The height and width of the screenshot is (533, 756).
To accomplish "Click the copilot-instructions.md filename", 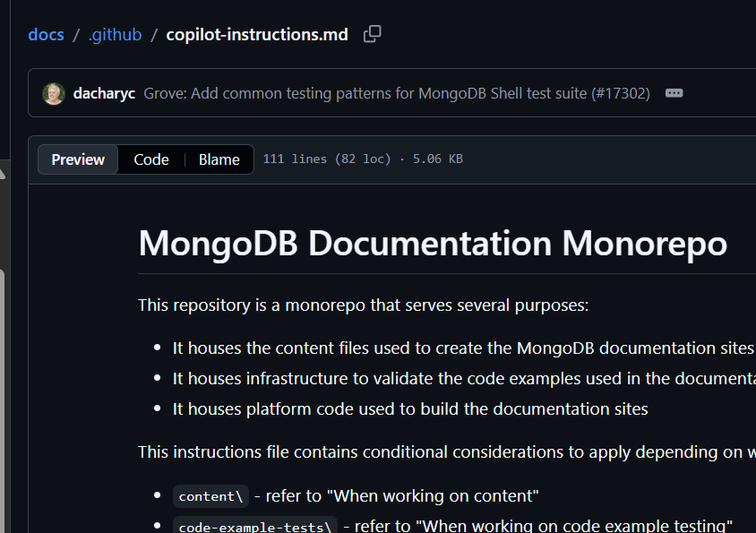I will coord(257,34).
